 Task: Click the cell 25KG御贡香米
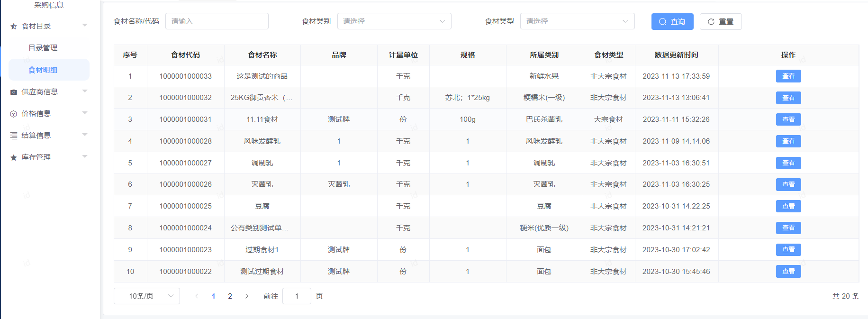tap(262, 98)
